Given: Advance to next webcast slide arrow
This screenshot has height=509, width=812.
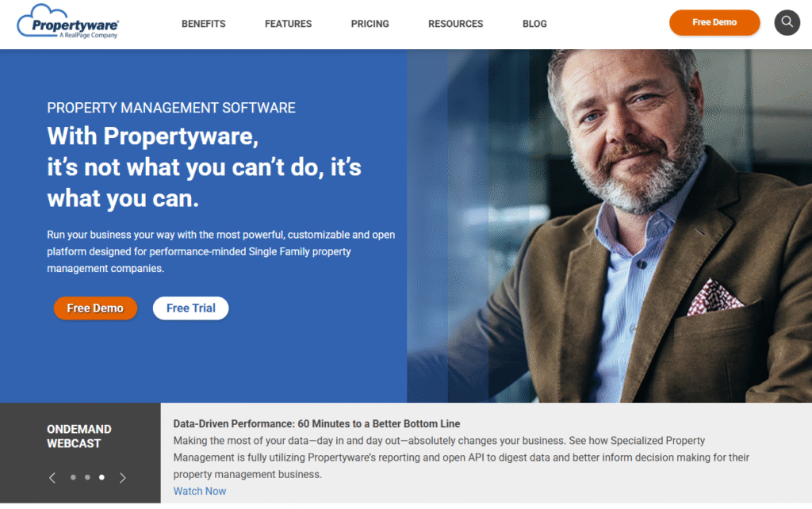Looking at the screenshot, I should pos(122,477).
